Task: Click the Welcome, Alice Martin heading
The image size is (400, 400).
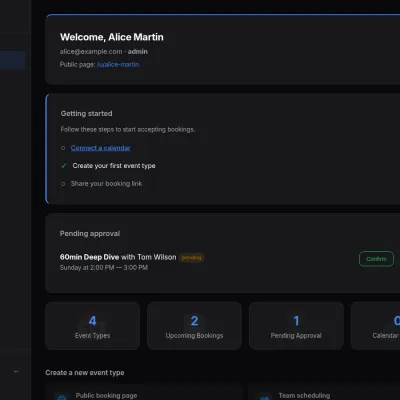Action: click(112, 37)
